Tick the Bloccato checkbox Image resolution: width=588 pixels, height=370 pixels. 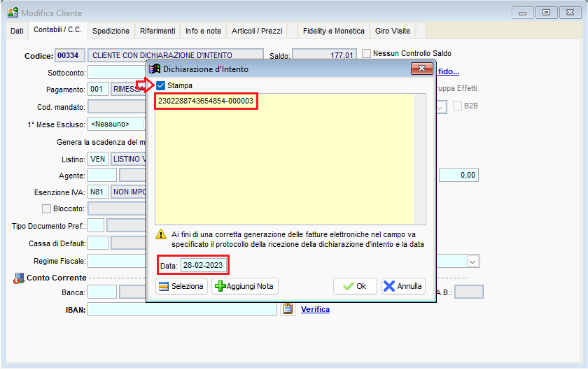tap(47, 208)
